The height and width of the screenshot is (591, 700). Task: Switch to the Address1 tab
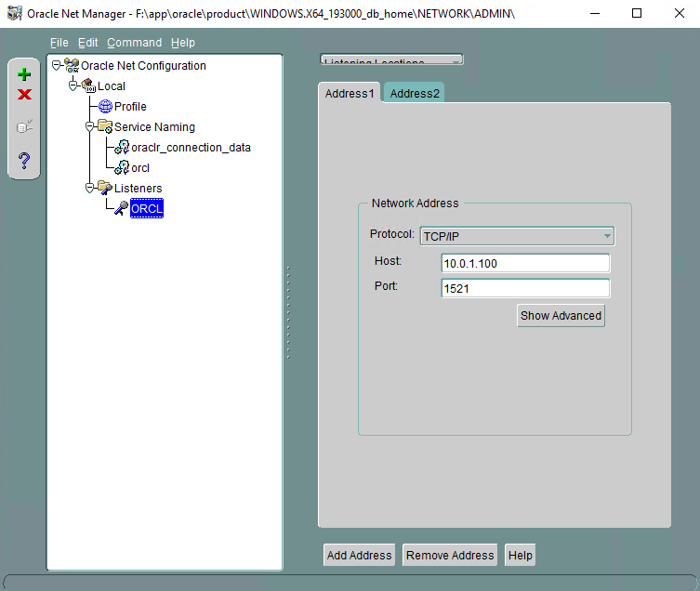pos(350,93)
